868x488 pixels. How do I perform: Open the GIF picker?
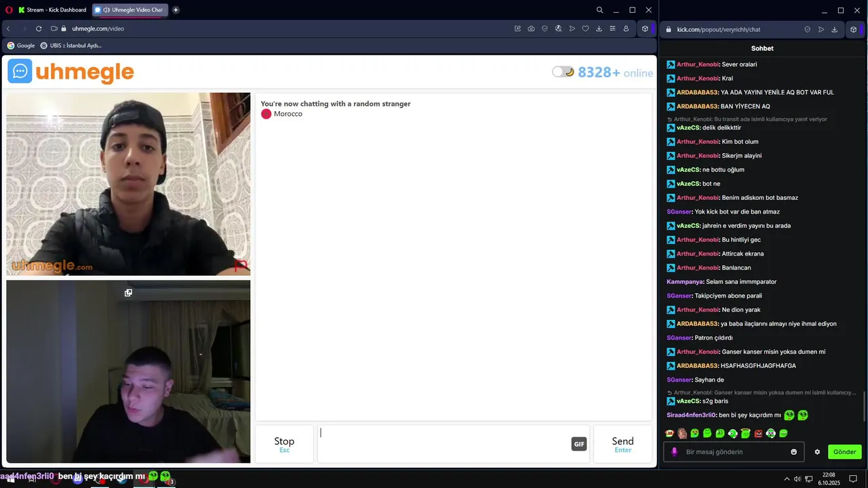pos(579,444)
